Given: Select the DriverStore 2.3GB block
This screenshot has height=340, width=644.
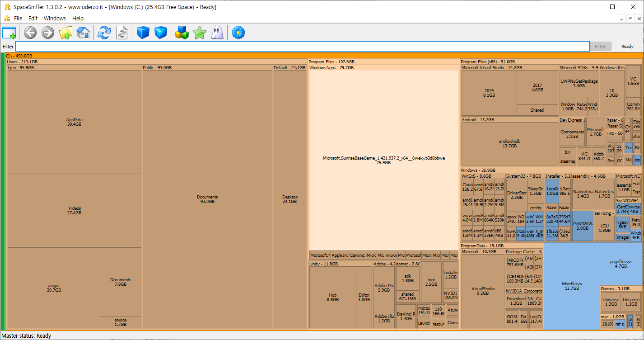Looking at the screenshot, I should [x=517, y=195].
